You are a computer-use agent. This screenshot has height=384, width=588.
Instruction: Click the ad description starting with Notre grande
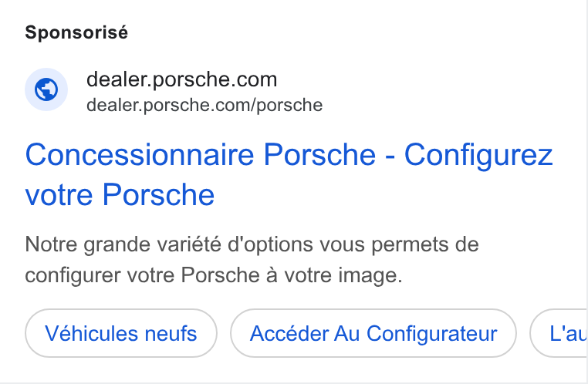tap(252, 260)
